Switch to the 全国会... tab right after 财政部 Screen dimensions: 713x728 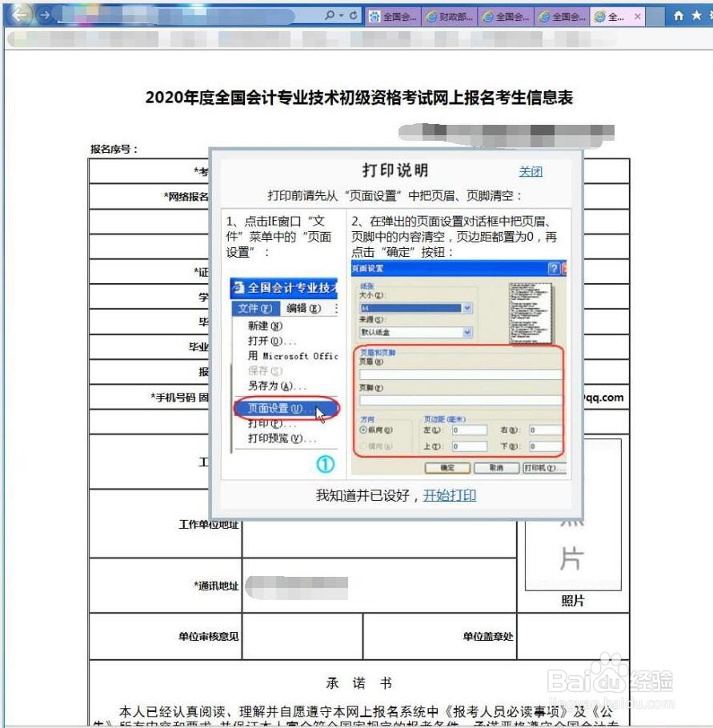[x=507, y=17]
